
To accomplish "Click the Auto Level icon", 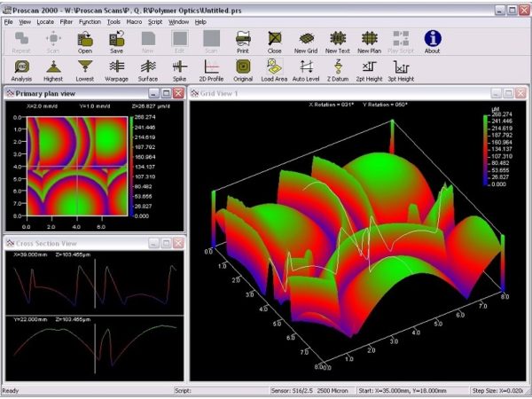I will tap(306, 69).
